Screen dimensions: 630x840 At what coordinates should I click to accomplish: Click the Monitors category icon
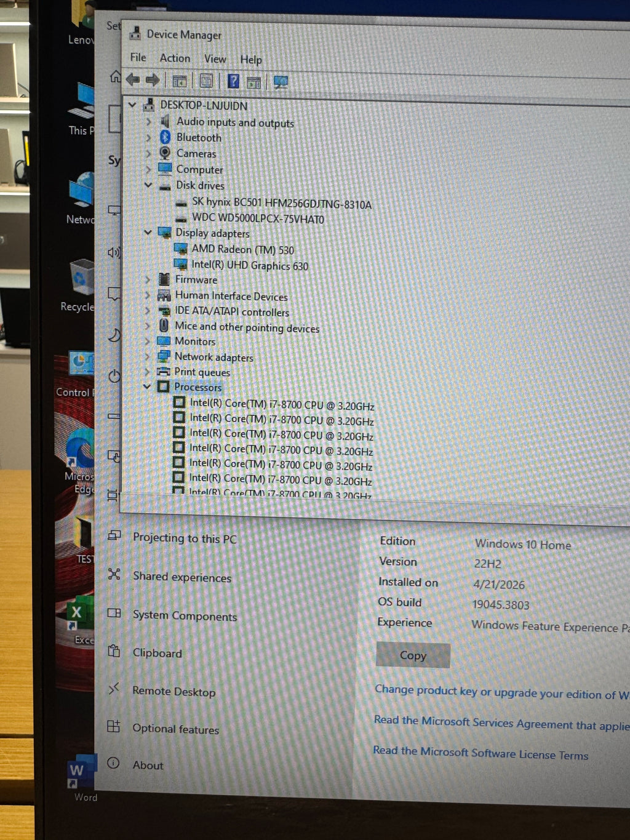tap(164, 341)
